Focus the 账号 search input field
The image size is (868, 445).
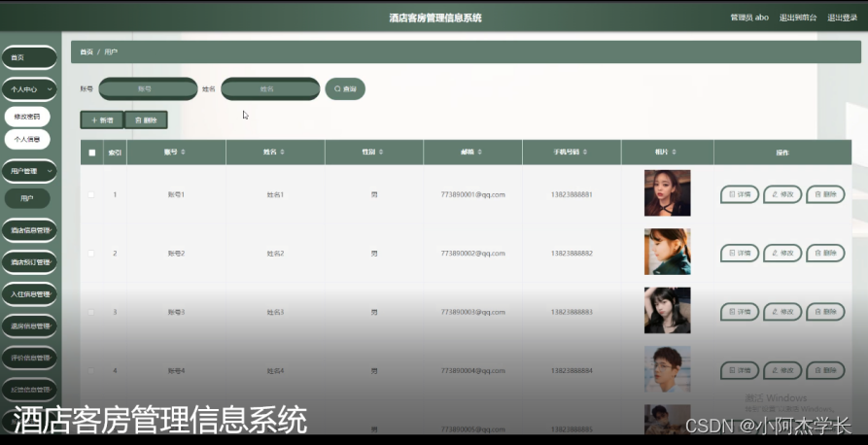tap(148, 89)
